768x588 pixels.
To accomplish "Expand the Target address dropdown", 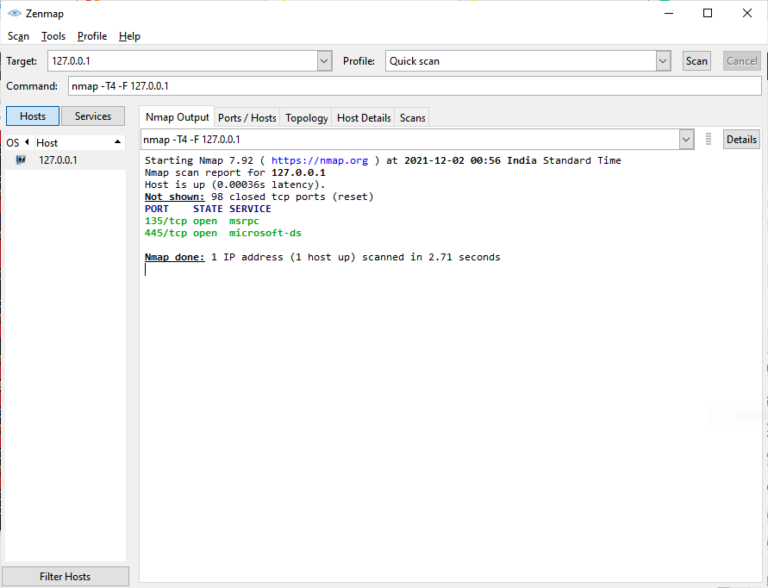I will [324, 61].
